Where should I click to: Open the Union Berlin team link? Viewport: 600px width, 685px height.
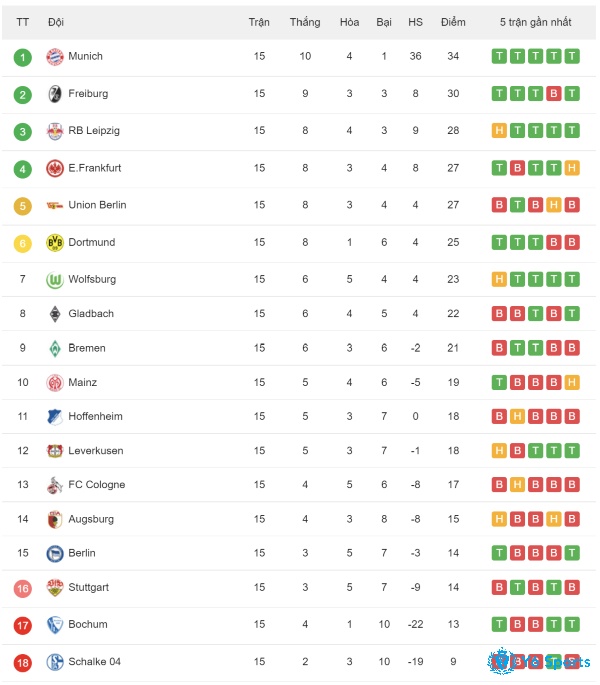[97, 205]
